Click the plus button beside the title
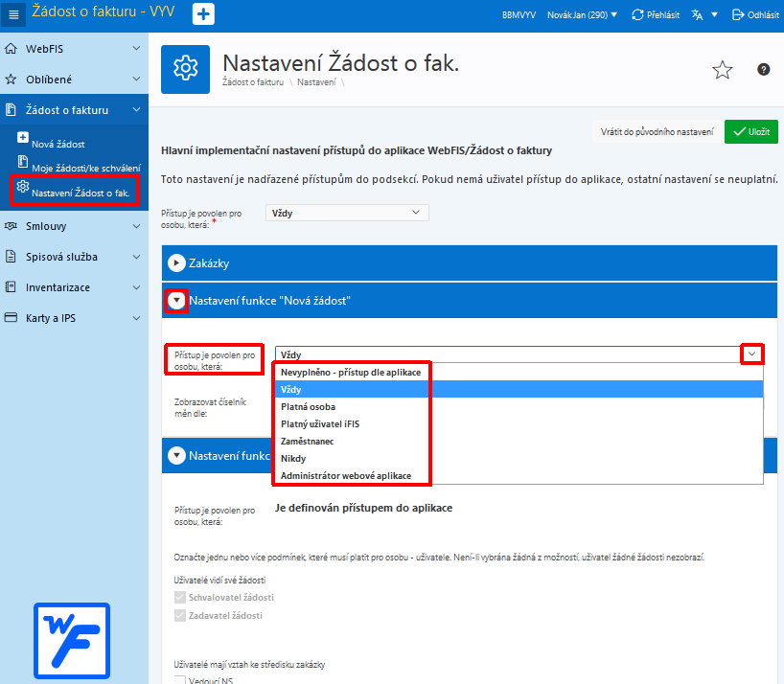The height and width of the screenshot is (684, 784). [203, 14]
